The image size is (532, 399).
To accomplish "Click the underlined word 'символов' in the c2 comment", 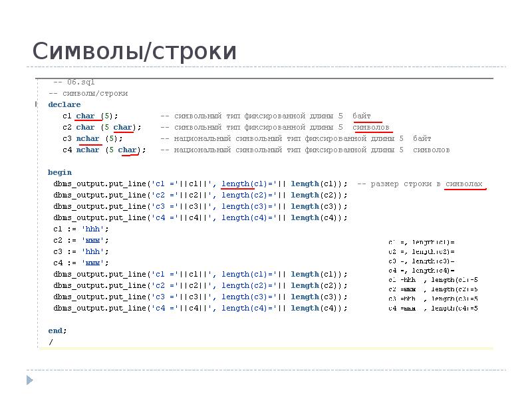I will 370,127.
